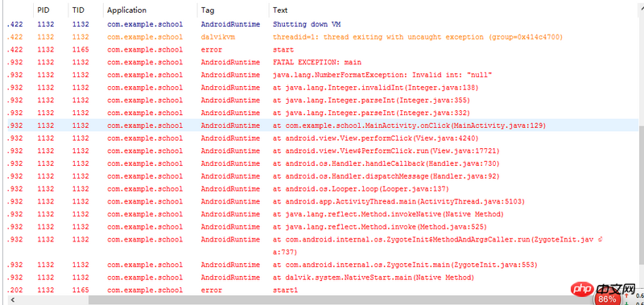The height and width of the screenshot is (305, 644).
Task: Select the FATAL EXCEPTION: main log line
Action: [323, 63]
